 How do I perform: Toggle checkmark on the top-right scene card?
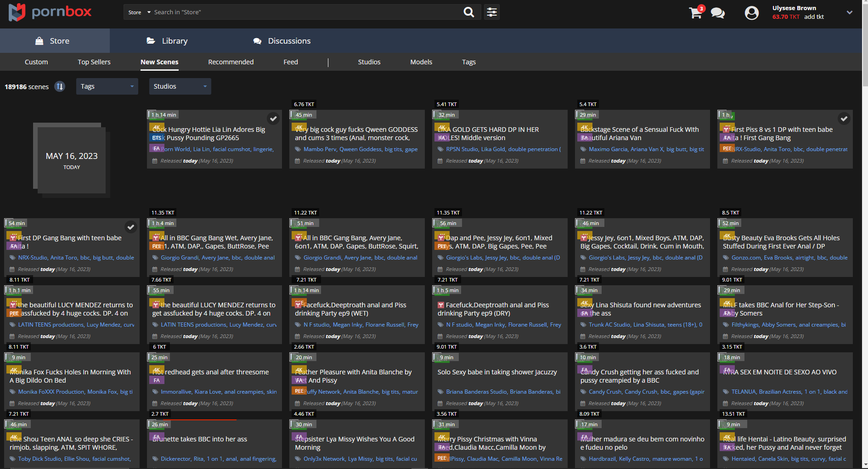pos(844,119)
